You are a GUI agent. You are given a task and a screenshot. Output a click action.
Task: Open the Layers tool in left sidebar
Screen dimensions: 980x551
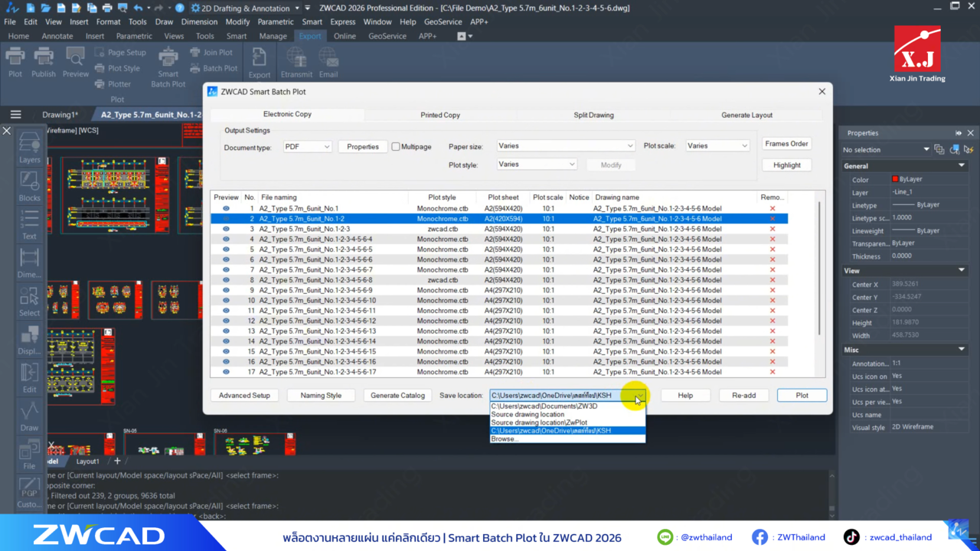pos(30,148)
